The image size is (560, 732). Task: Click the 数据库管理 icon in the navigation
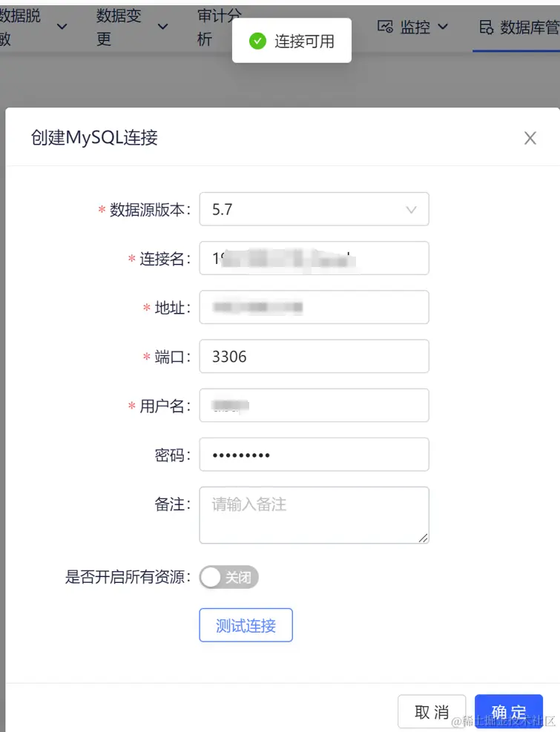(x=486, y=27)
